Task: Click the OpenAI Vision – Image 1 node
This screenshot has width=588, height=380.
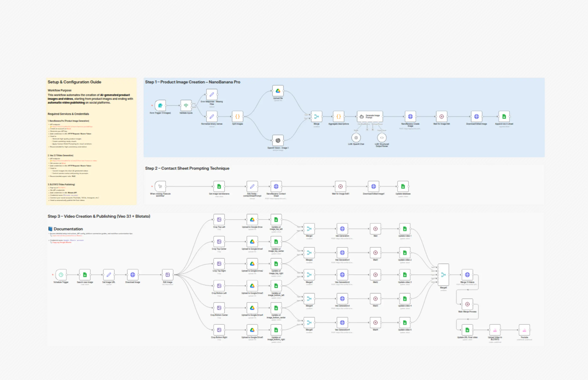Action: pyautogui.click(x=278, y=140)
